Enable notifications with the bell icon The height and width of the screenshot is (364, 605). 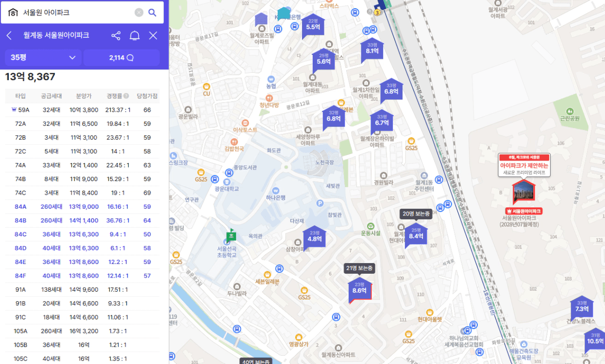pyautogui.click(x=134, y=35)
